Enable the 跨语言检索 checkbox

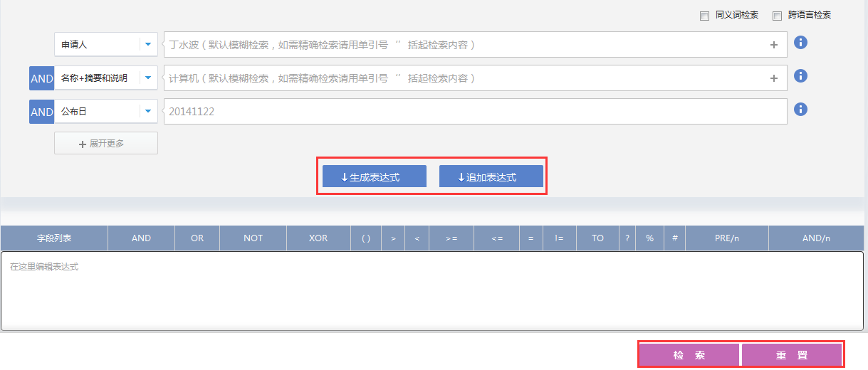777,16
